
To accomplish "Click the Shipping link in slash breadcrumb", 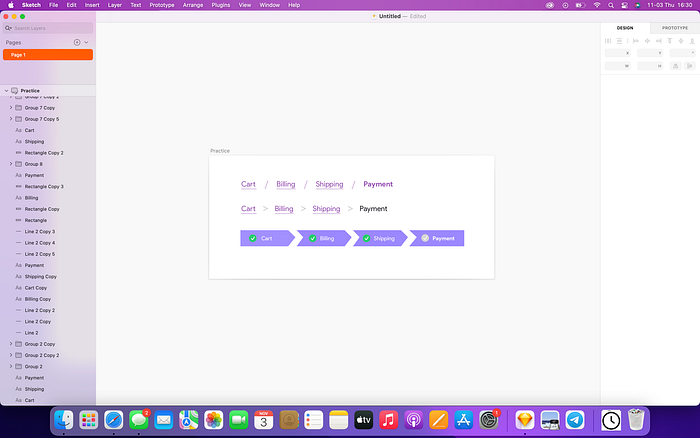I will pyautogui.click(x=329, y=184).
